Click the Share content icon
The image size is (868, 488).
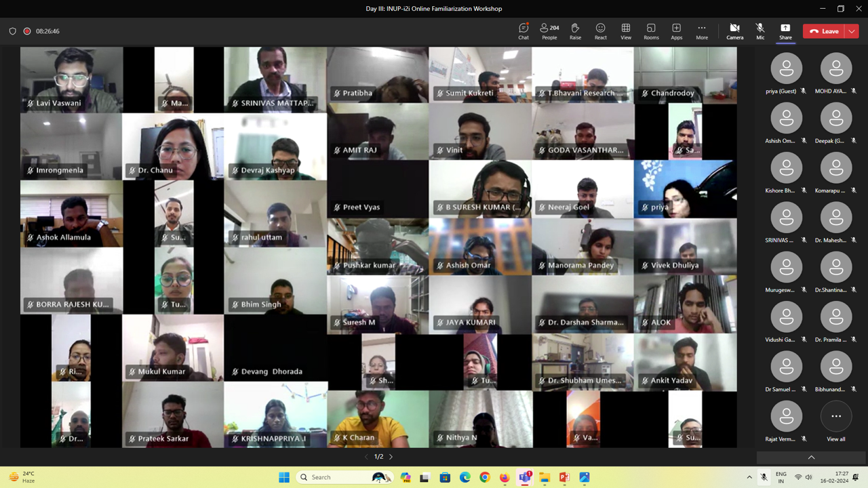point(785,31)
